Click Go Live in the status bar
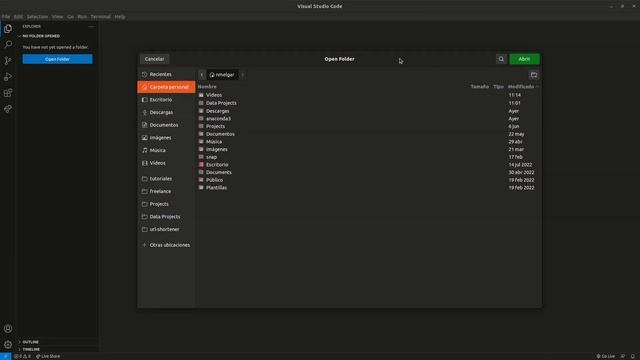This screenshot has height=360, width=640. click(606, 356)
